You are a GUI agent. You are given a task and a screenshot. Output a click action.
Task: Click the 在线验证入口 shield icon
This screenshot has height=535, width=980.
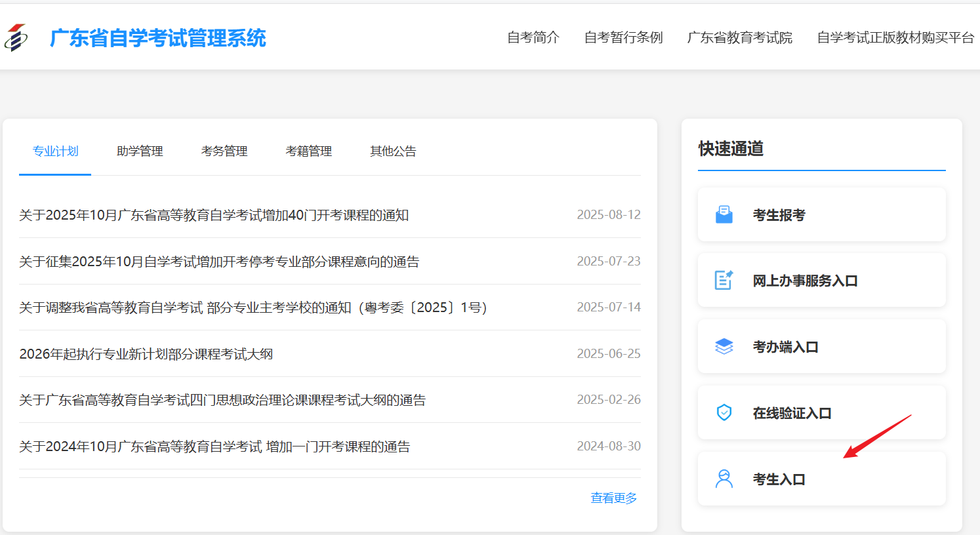724,413
